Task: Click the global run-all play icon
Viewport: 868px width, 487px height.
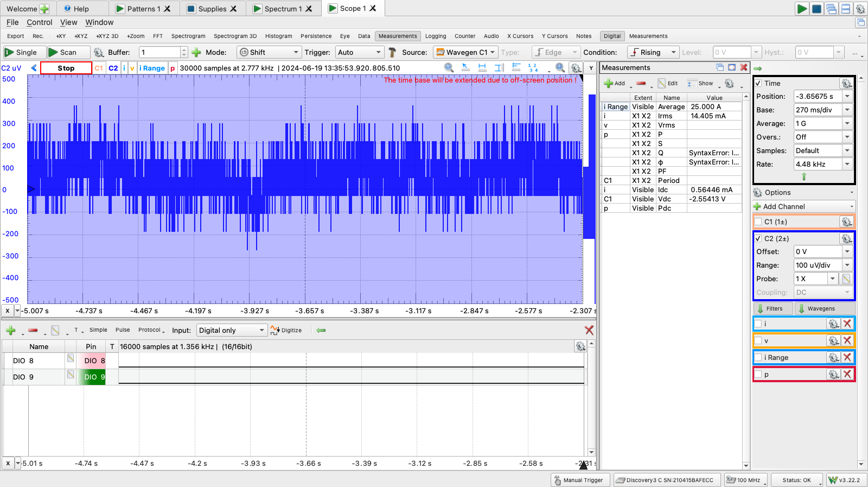Action: click(802, 9)
